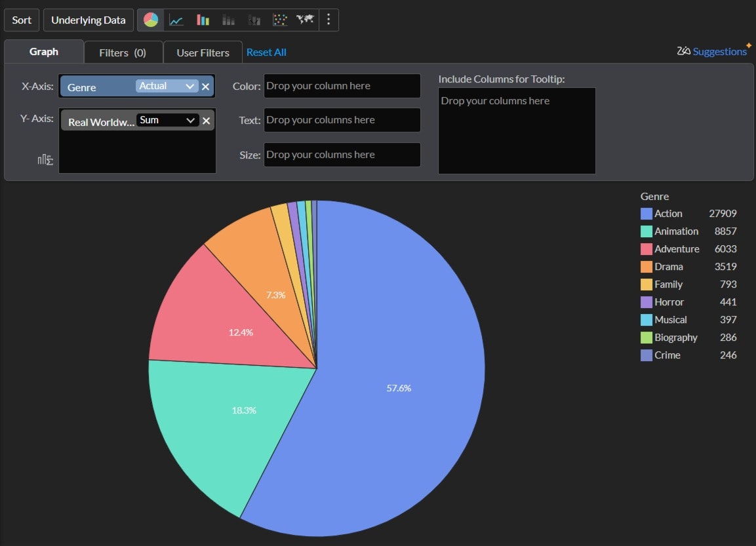Click the Drama legend label
Image resolution: width=756 pixels, height=546 pixels.
point(669,267)
